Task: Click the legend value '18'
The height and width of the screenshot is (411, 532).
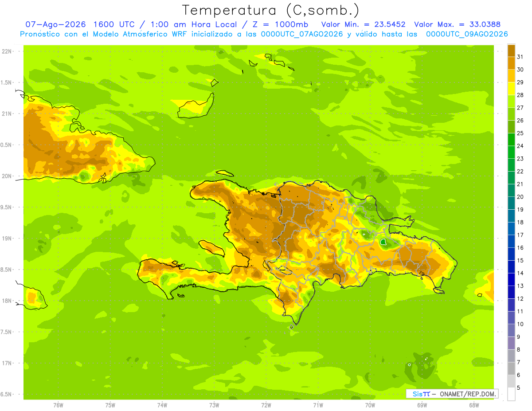Action: coord(520,222)
